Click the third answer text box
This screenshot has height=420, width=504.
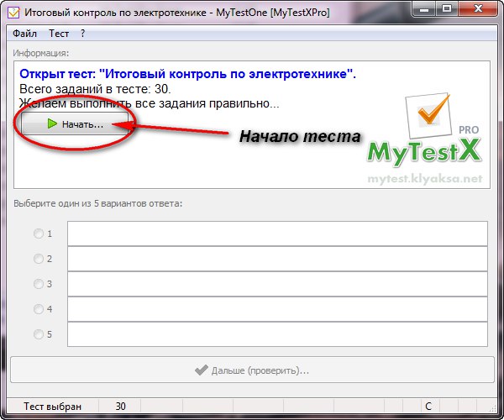[277, 284]
